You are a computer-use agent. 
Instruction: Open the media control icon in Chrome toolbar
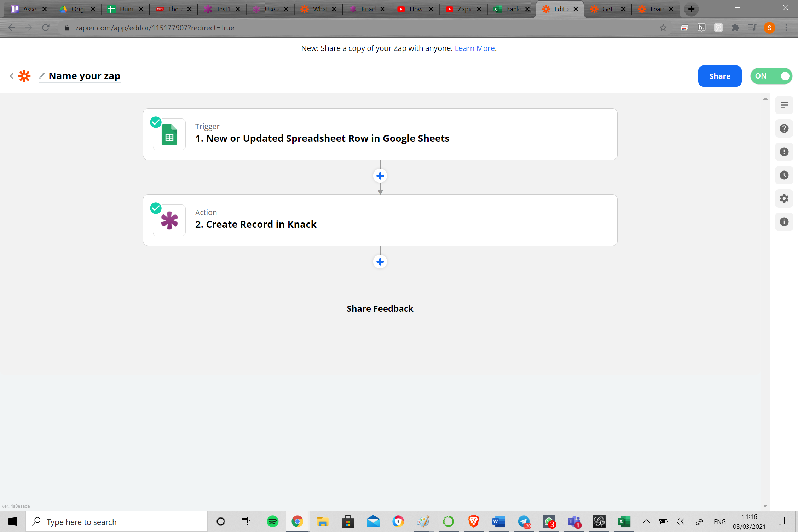point(752,28)
